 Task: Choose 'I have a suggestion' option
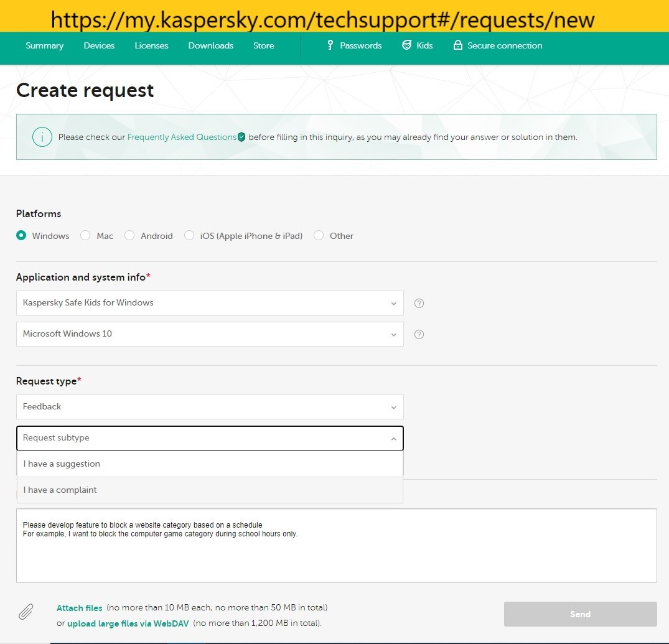210,464
